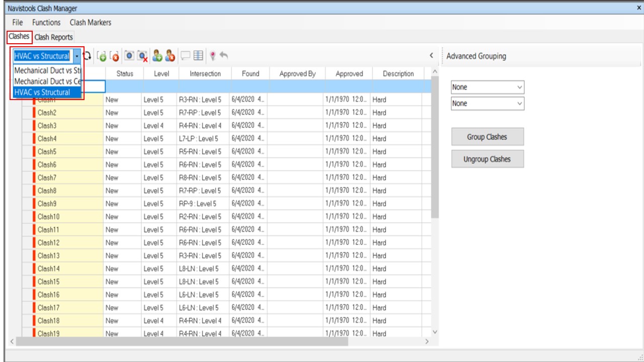This screenshot has height=362, width=644.
Task: Open the Clash Markers menu
Action: (x=91, y=23)
